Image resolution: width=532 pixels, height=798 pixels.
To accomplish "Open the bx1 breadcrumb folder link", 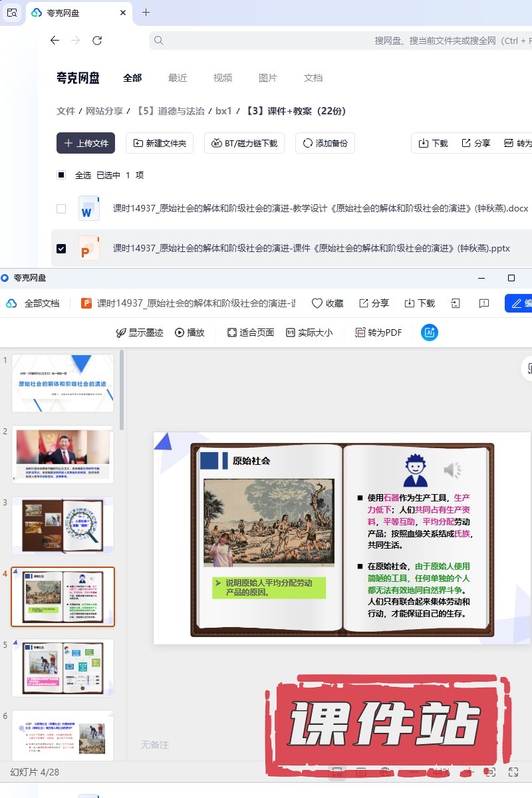I will (x=223, y=111).
